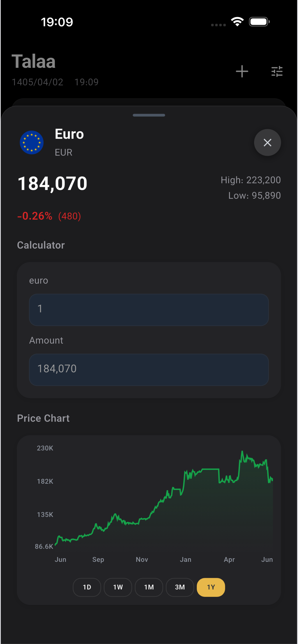The image size is (298, 644).
Task: Open the filter sliders settings icon
Action: coord(277,71)
